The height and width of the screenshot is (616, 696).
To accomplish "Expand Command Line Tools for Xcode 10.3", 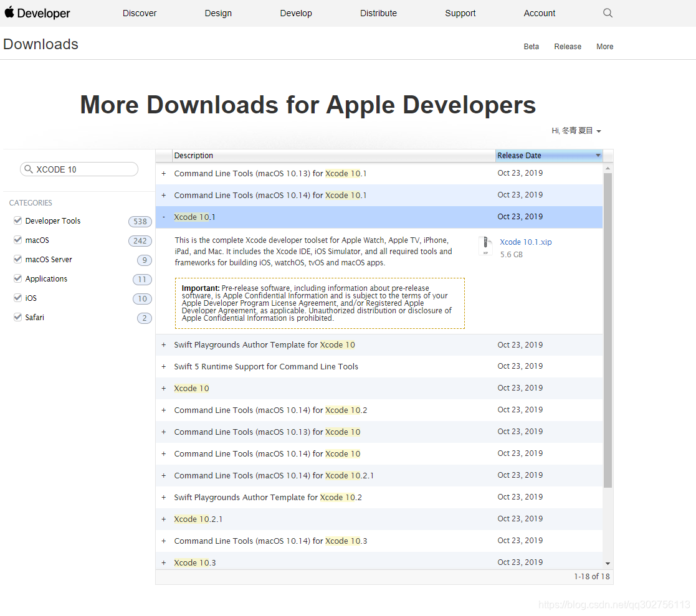I will [x=164, y=541].
